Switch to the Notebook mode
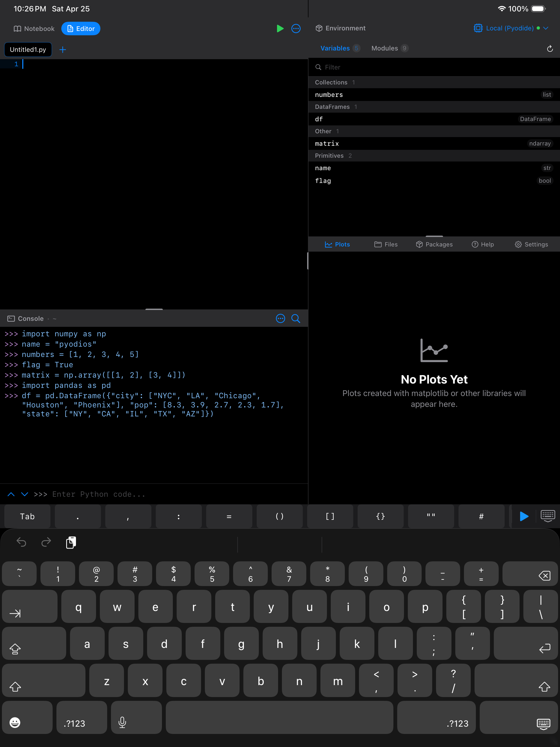Image resolution: width=560 pixels, height=747 pixels. pyautogui.click(x=34, y=29)
